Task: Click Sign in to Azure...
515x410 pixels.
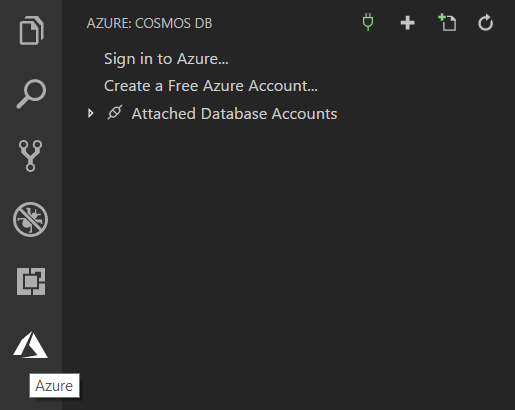Action: [166, 59]
